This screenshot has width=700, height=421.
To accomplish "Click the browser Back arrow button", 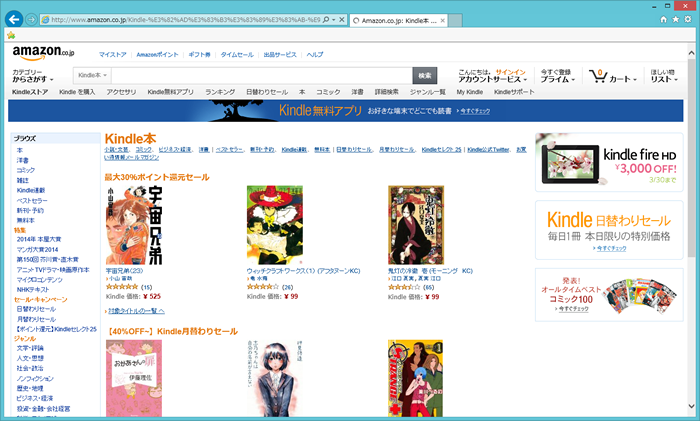I will [x=14, y=19].
